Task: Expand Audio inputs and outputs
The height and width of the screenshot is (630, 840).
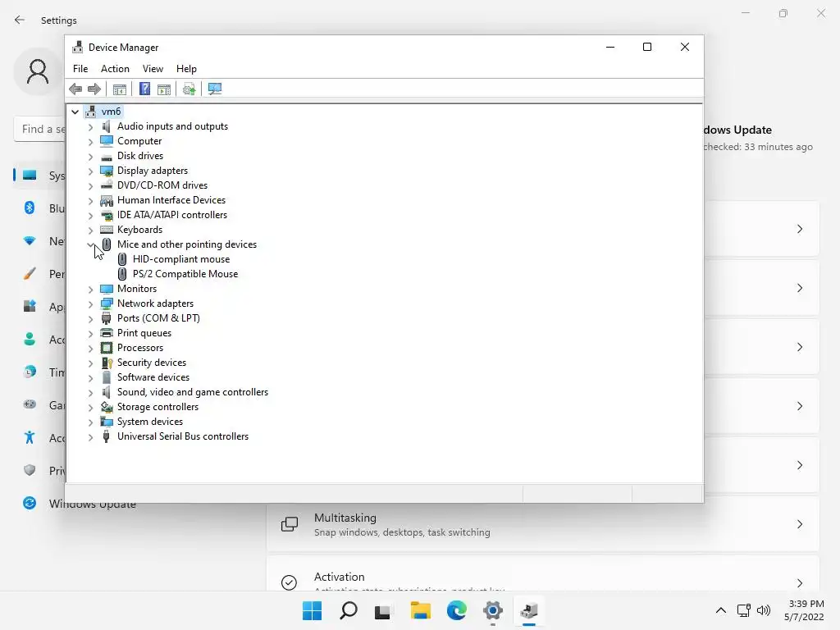Action: coord(90,127)
